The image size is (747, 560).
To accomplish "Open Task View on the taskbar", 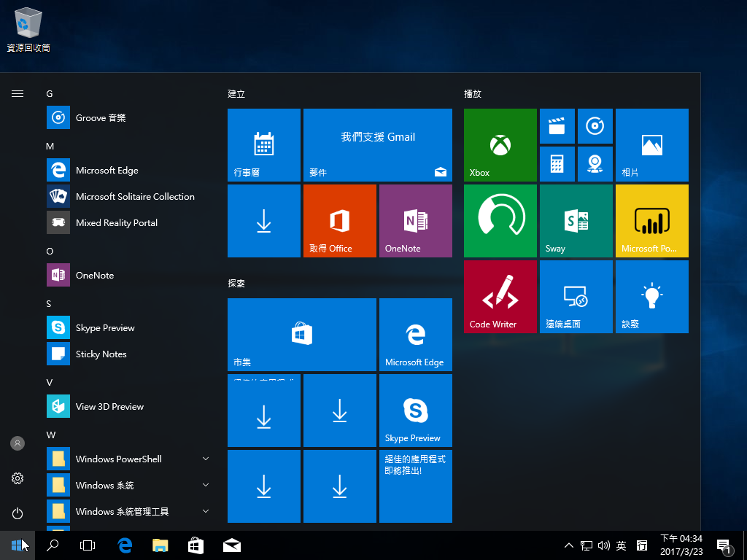I will [88, 545].
